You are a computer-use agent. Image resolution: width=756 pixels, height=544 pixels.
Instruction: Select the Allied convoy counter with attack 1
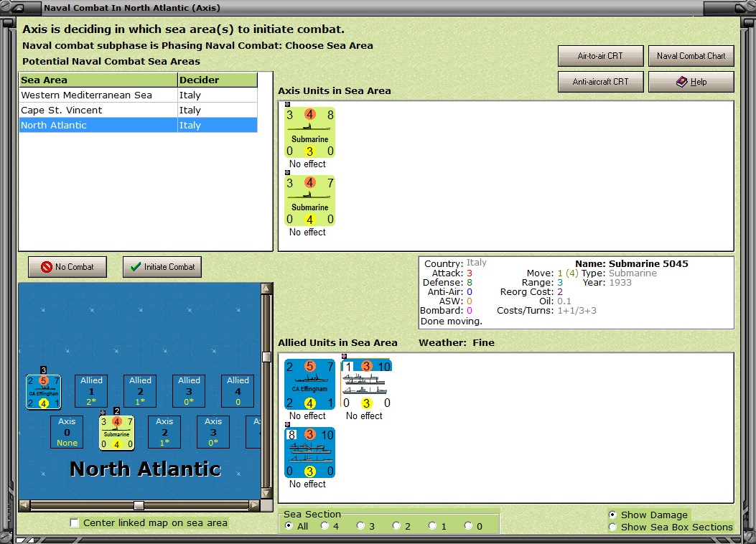pyautogui.click(x=366, y=385)
